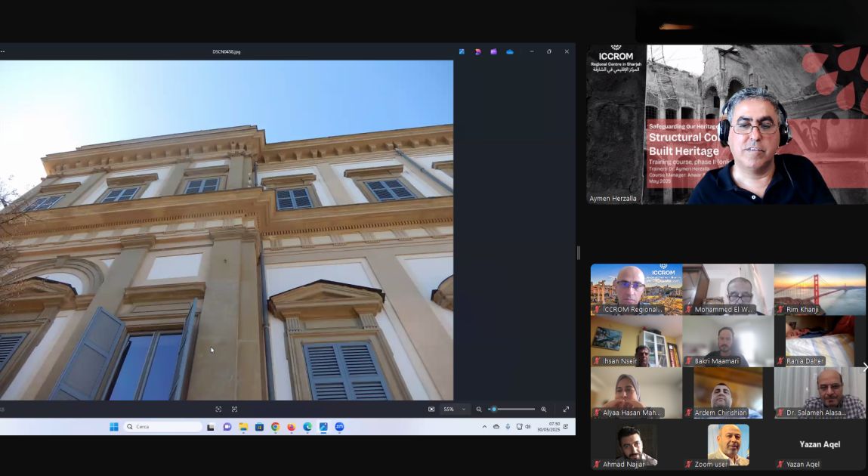This screenshot has width=868, height=476.
Task: Select the Bakri Maamari participant tile
Action: coord(728,341)
